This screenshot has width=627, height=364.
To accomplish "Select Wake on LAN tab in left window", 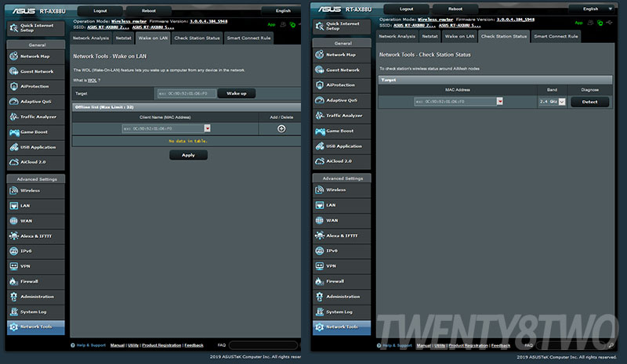I will click(153, 38).
